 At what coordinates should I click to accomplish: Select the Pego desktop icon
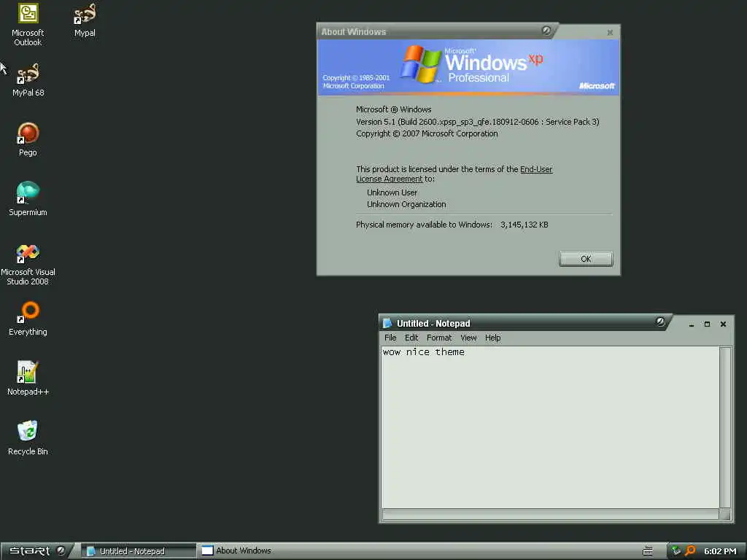[28, 139]
